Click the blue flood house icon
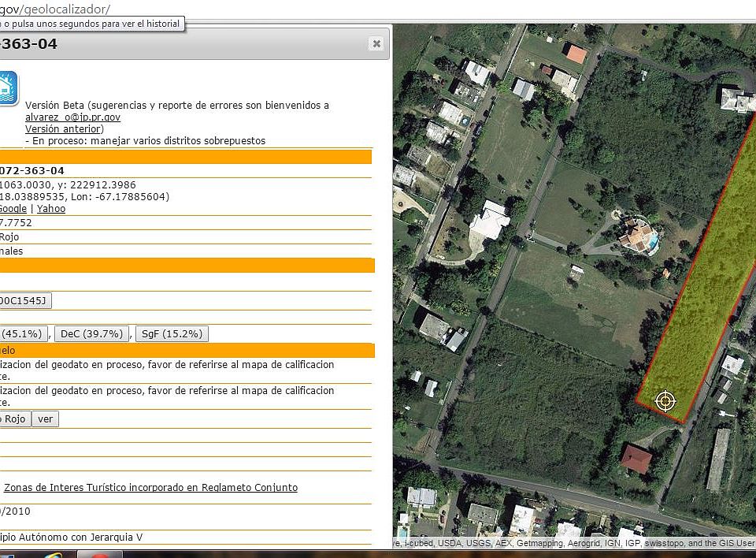The height and width of the screenshot is (558, 756). pyautogui.click(x=8, y=88)
